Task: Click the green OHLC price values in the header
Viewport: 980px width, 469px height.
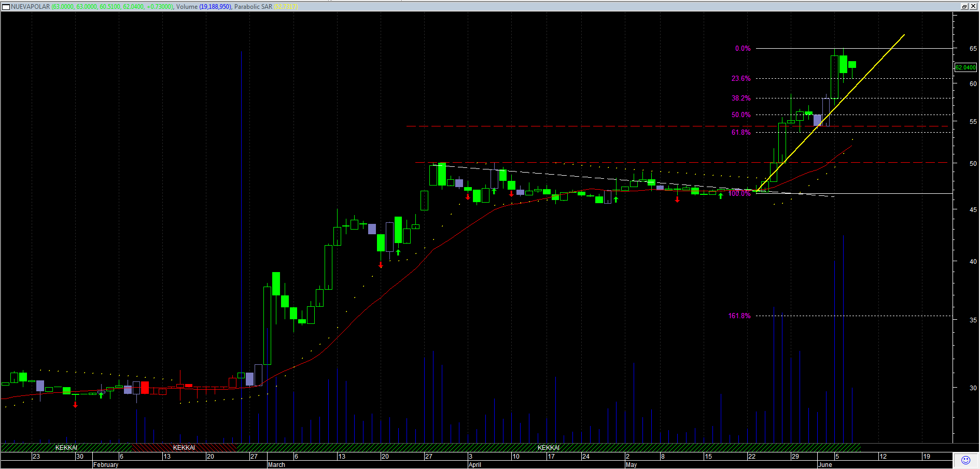Action: [113, 7]
